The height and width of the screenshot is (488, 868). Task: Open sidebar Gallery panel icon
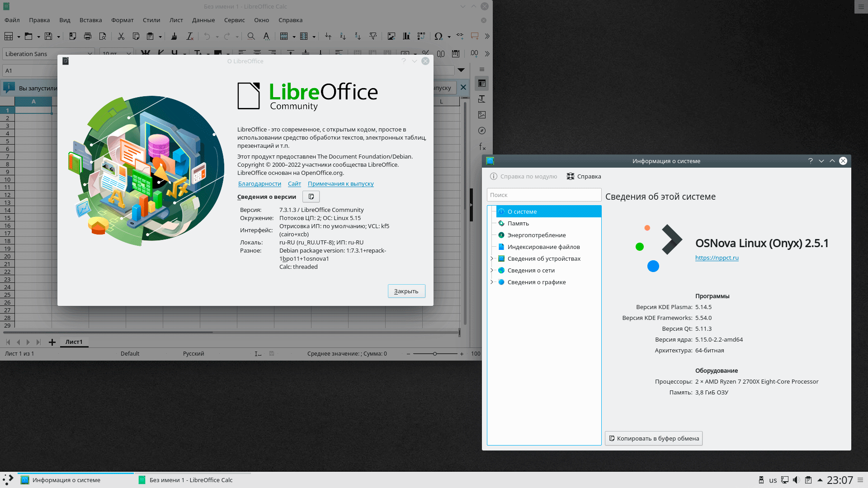482,115
